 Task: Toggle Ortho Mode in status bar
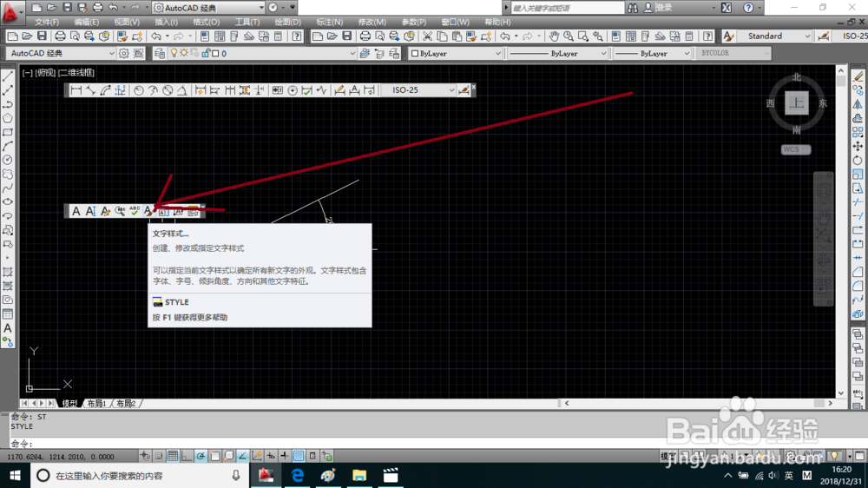(187, 456)
